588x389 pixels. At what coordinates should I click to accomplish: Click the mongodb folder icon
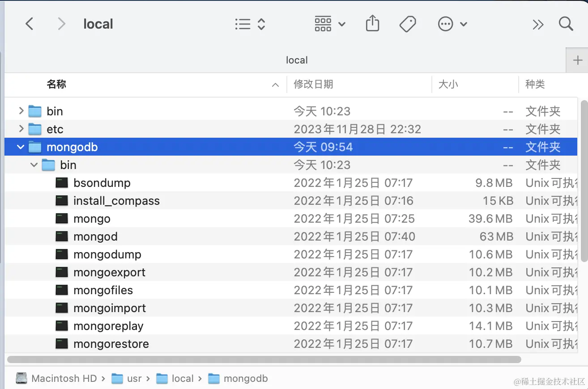[35, 147]
